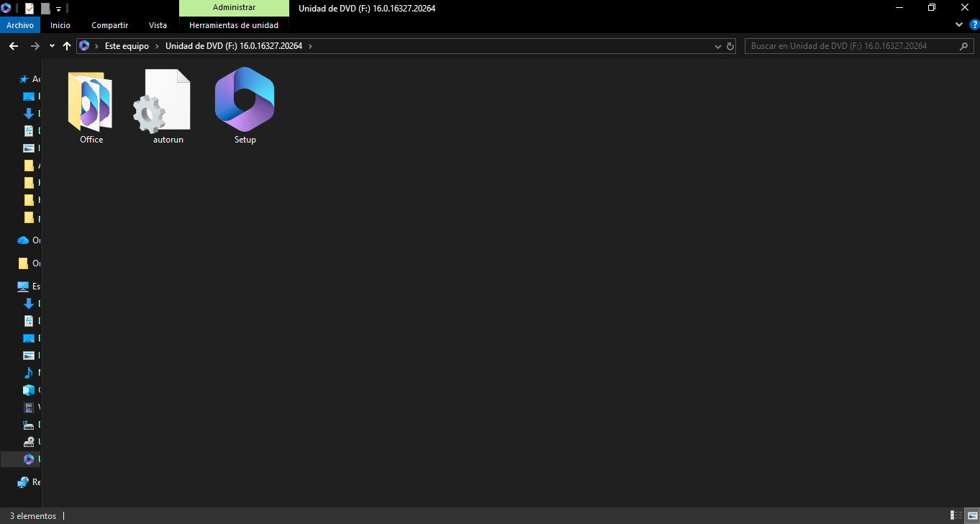Restore down the Explorer window
This screenshot has width=980, height=524.
point(932,8)
